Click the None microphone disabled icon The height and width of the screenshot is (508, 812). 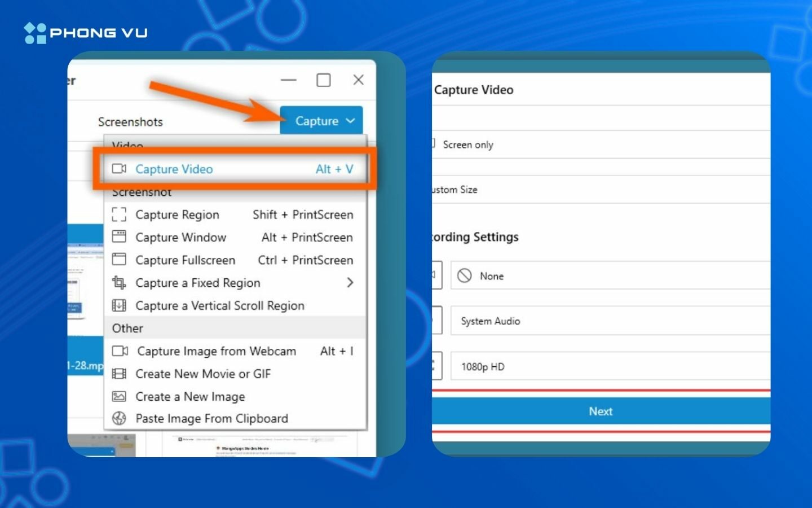pyautogui.click(x=464, y=275)
